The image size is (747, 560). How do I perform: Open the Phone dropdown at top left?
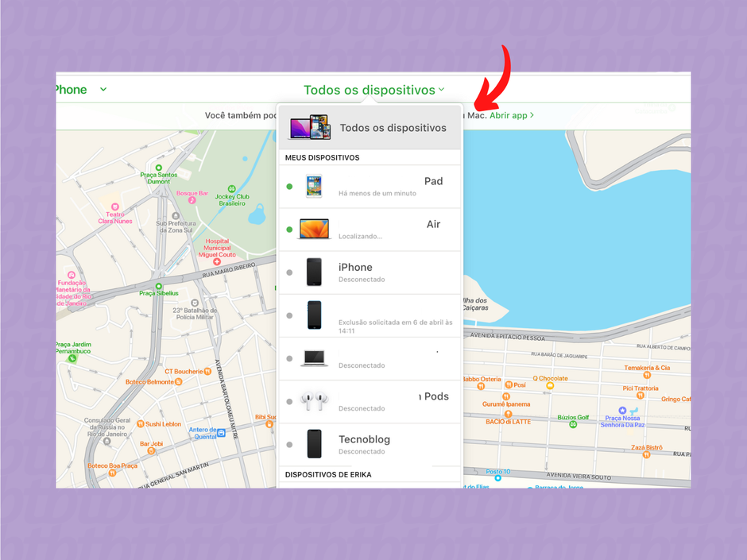[x=83, y=90]
